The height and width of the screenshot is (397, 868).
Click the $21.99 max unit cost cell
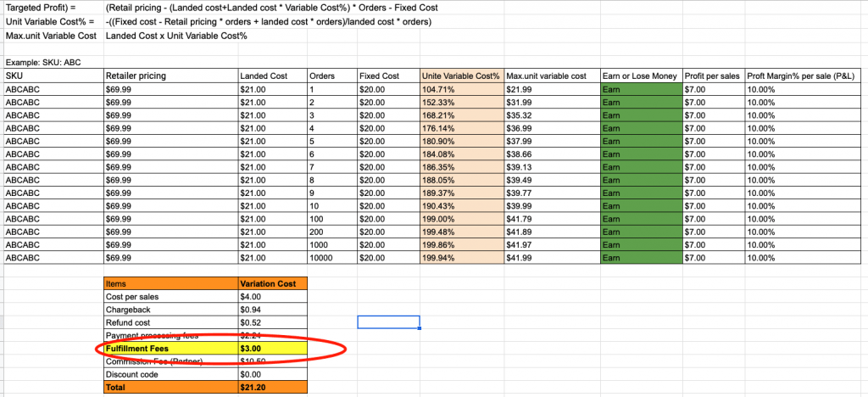pyautogui.click(x=552, y=89)
